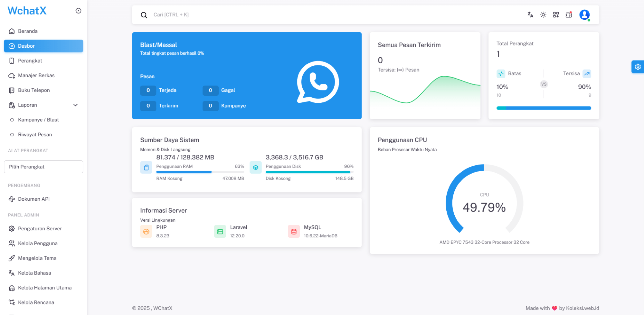Click the search magnifier icon
The image size is (644, 315).
144,15
